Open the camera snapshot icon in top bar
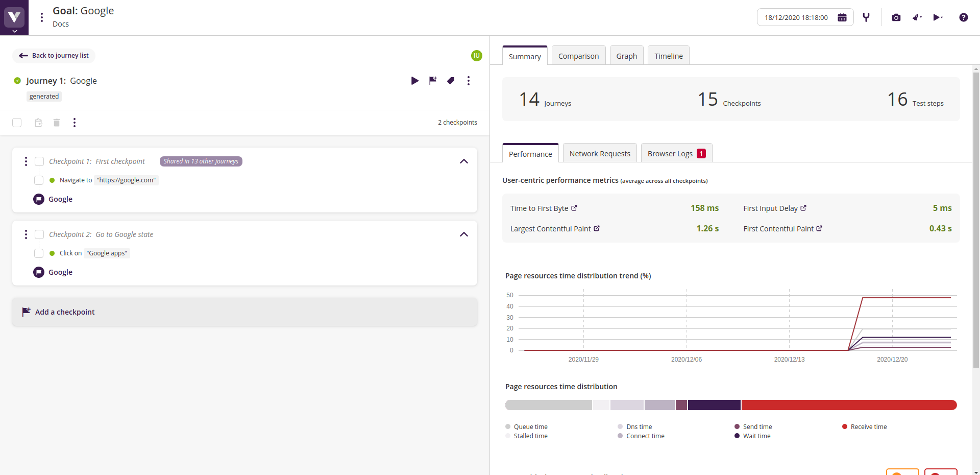The height and width of the screenshot is (475, 980). [x=896, y=17]
